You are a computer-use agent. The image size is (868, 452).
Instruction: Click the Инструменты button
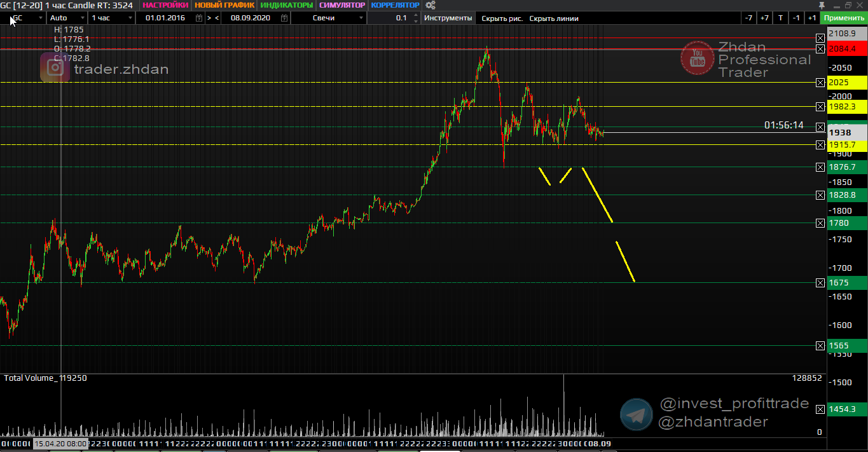click(x=448, y=18)
